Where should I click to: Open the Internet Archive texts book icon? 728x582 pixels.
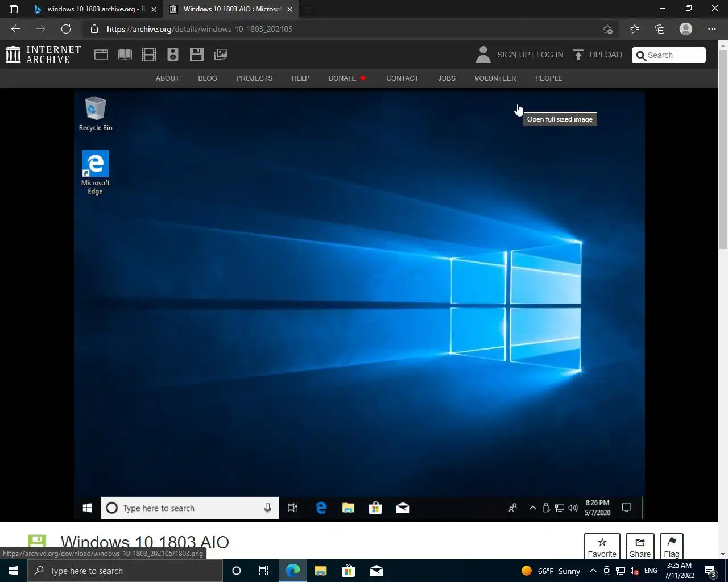click(125, 55)
